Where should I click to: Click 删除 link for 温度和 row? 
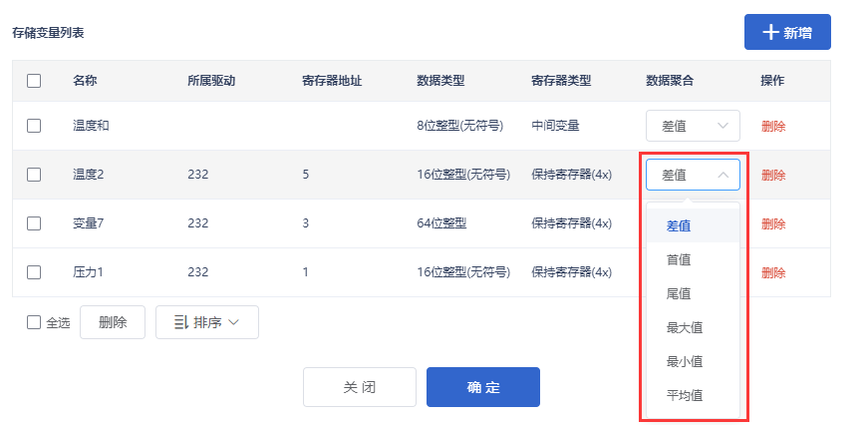[773, 127]
